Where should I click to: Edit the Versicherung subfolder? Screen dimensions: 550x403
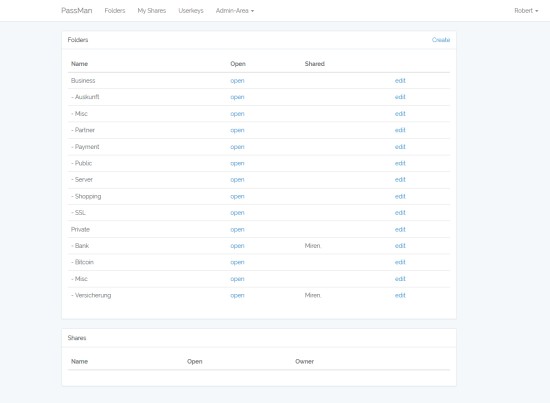point(400,295)
